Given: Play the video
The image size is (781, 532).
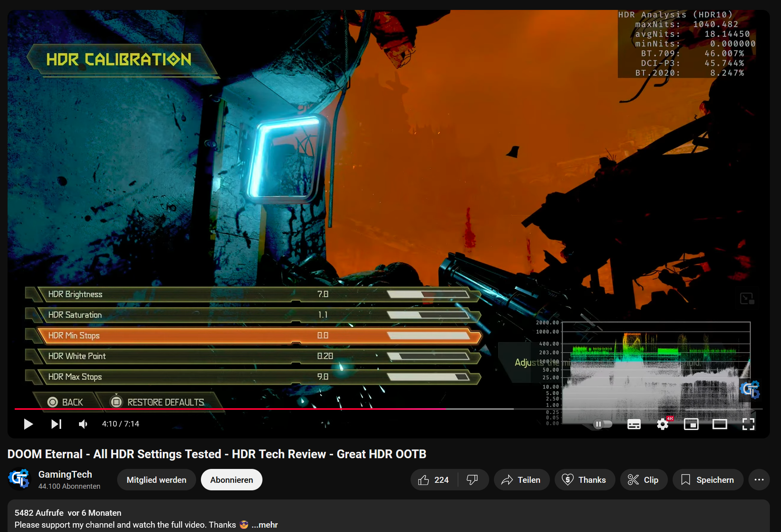Looking at the screenshot, I should coord(28,424).
